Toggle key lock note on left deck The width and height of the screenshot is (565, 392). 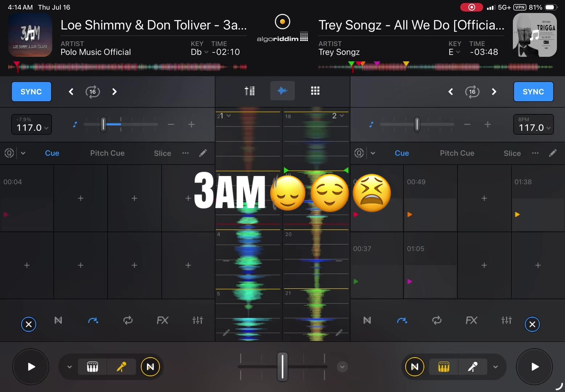75,124
